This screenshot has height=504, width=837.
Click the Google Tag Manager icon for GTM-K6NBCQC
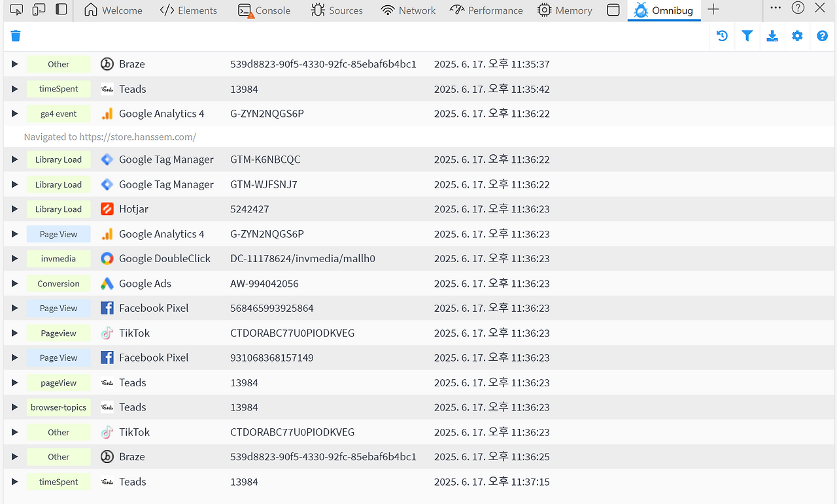[x=107, y=160]
